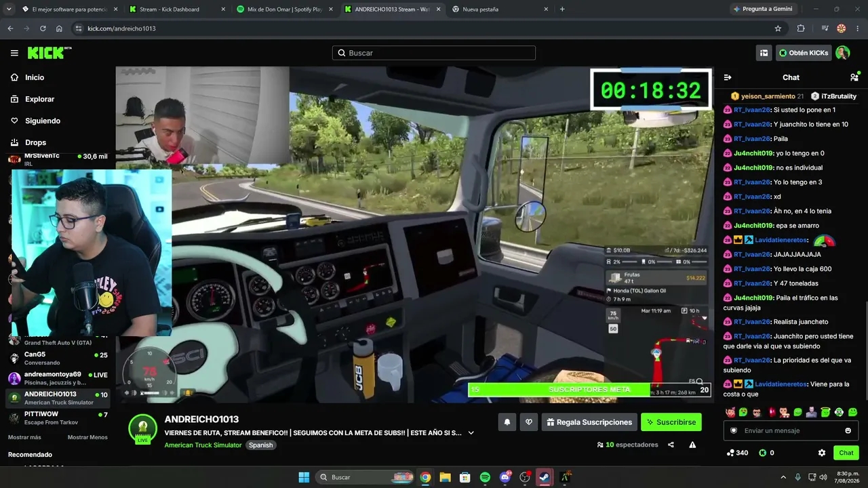This screenshot has width=868, height=488.
Task: Select the first quick emote in chat
Action: [730, 412]
